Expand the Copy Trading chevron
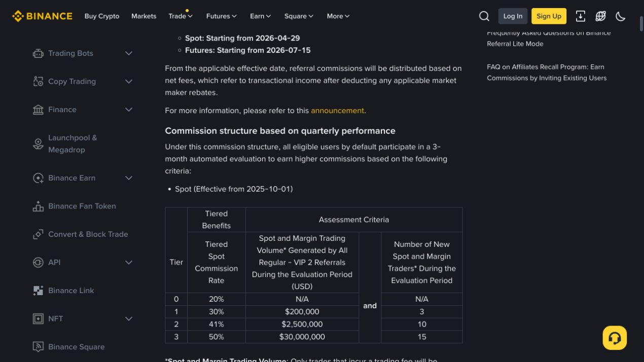The image size is (644, 362). (x=129, y=82)
